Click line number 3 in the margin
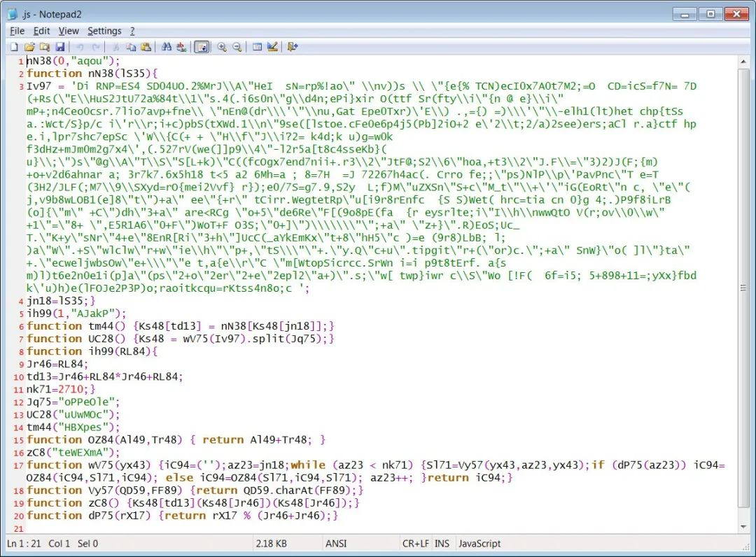This screenshot has width=756, height=557. 21,87
